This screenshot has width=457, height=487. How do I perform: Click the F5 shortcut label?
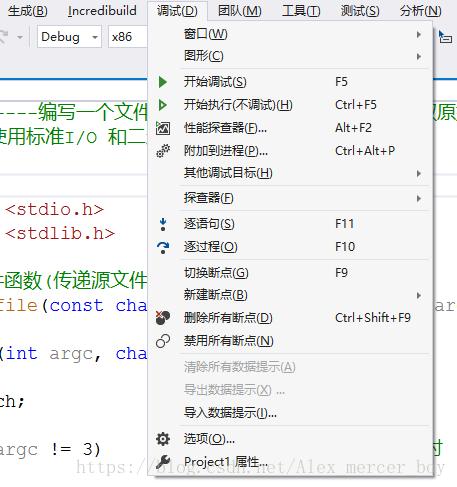coord(341,82)
